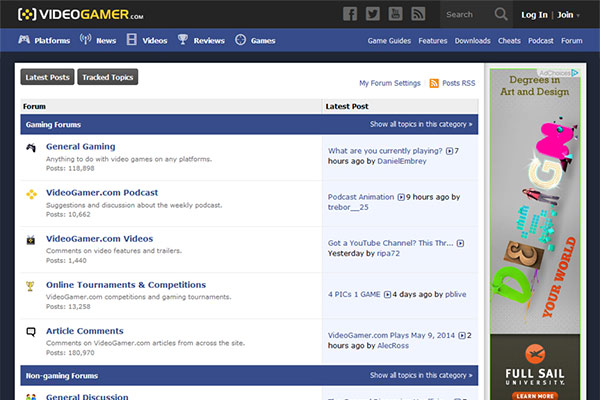Viewport: 600px width, 400px height.
Task: Go to last post icon beside 'Got a YouTube Channel?'
Action: (x=460, y=243)
